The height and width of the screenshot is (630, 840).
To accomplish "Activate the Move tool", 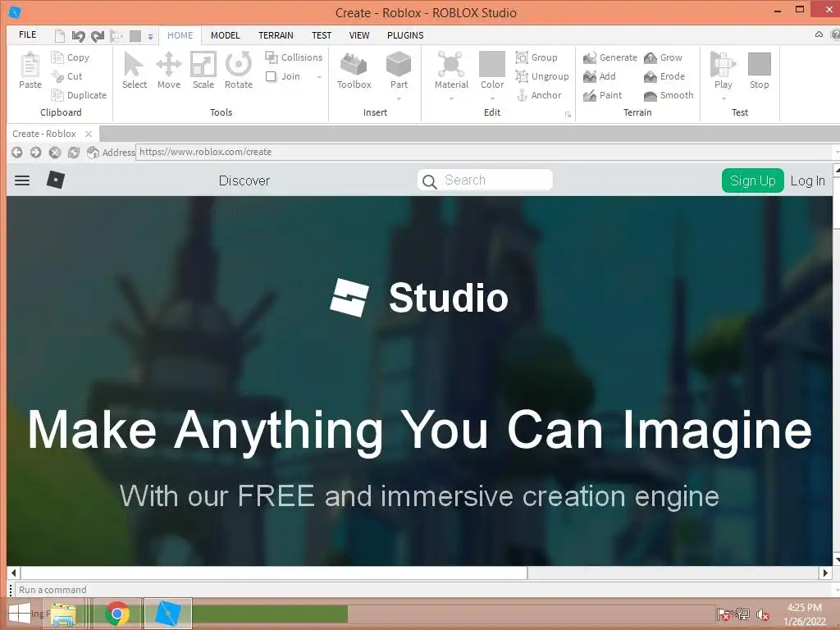I will (169, 71).
